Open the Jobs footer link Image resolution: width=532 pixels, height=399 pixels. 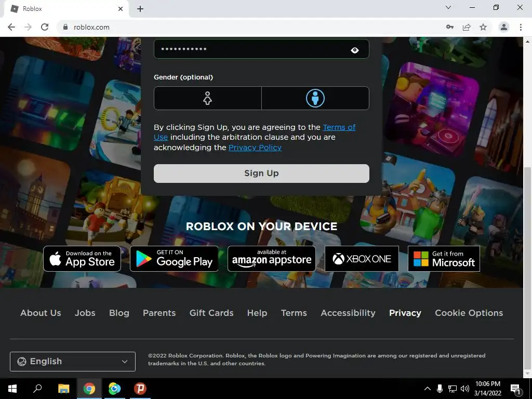[x=85, y=313]
